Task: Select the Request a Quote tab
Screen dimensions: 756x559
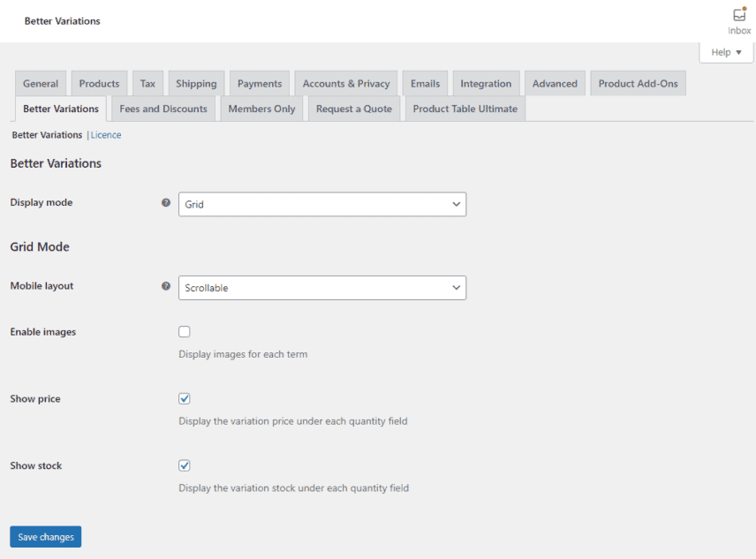Action: click(353, 108)
